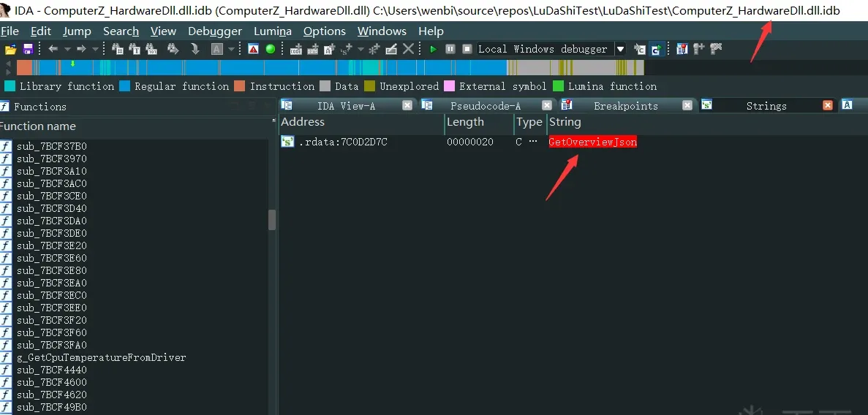868x415 pixels.
Task: Click the CODE conversion toolbar icon
Action: coord(296,49)
